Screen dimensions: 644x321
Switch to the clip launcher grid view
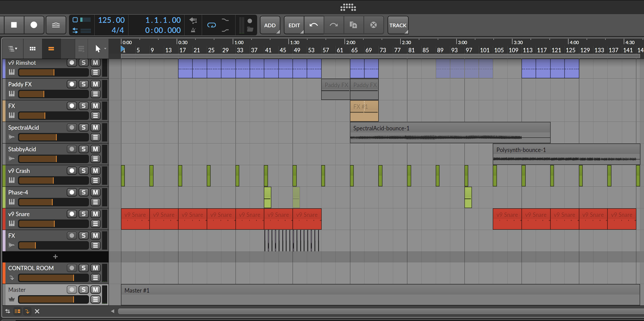point(33,49)
